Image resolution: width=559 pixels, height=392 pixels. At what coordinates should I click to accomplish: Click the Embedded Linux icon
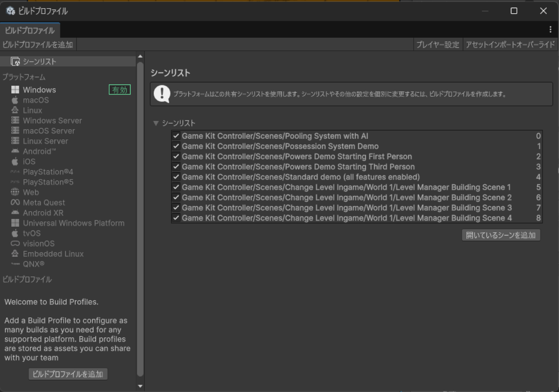[x=15, y=254]
